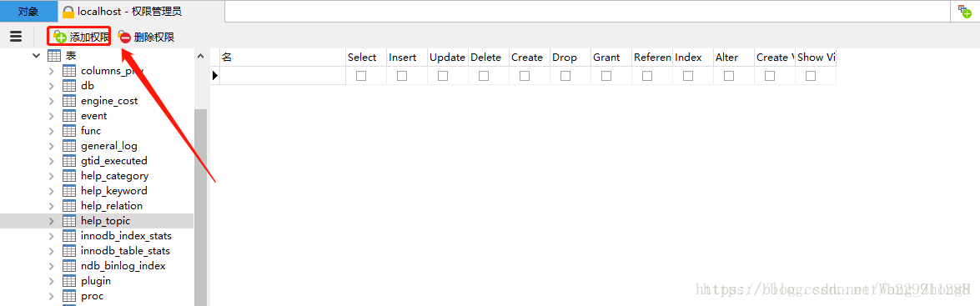The width and height of the screenshot is (980, 306).
Task: Click the Select column header
Action: [x=365, y=57]
